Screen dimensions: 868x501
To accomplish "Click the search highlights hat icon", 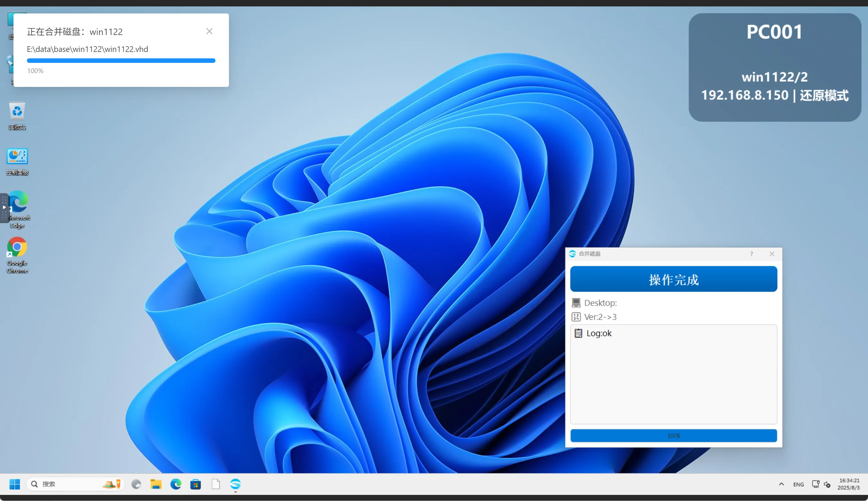I will click(x=111, y=484).
